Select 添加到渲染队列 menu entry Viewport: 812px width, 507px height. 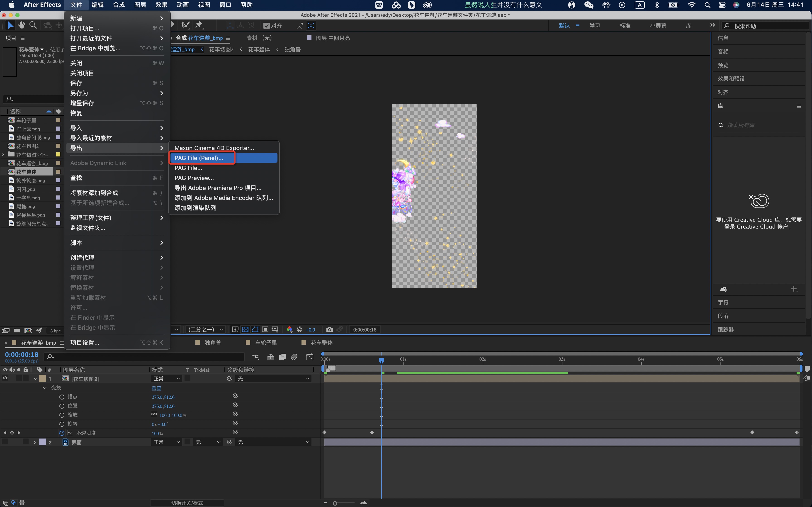195,208
